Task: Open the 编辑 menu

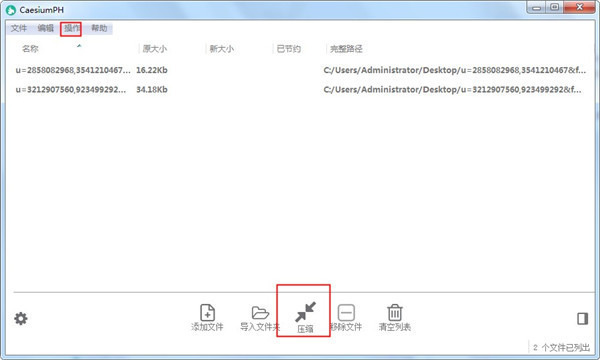Action: 46,28
